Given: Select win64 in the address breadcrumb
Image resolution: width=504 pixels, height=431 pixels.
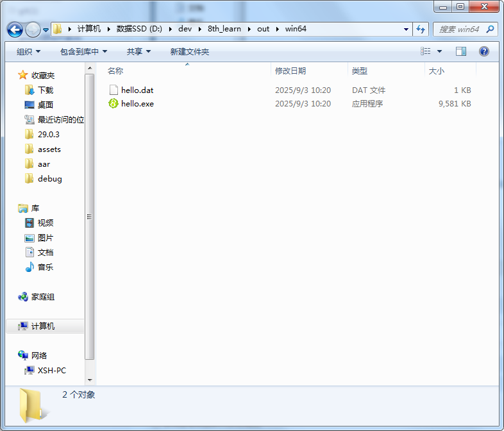Looking at the screenshot, I should click(296, 29).
